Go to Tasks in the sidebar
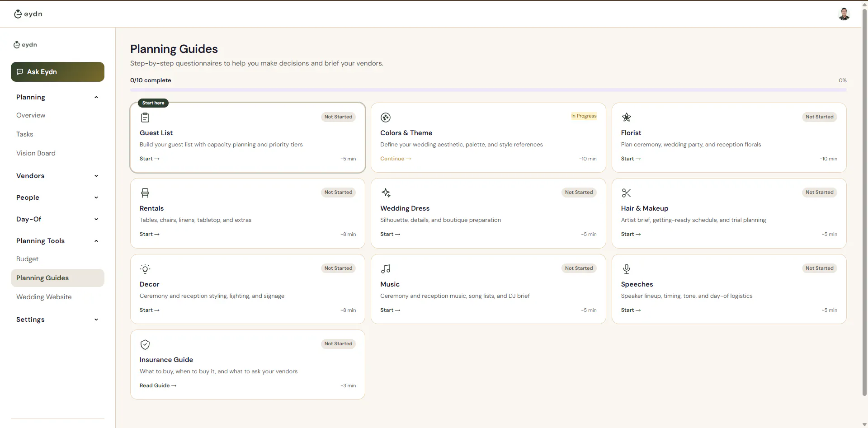 coord(25,134)
